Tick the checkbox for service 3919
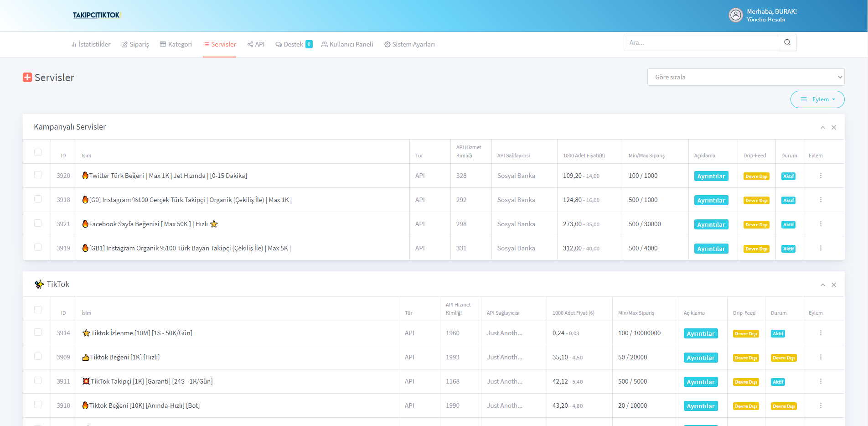Image resolution: width=868 pixels, height=426 pixels. (38, 247)
